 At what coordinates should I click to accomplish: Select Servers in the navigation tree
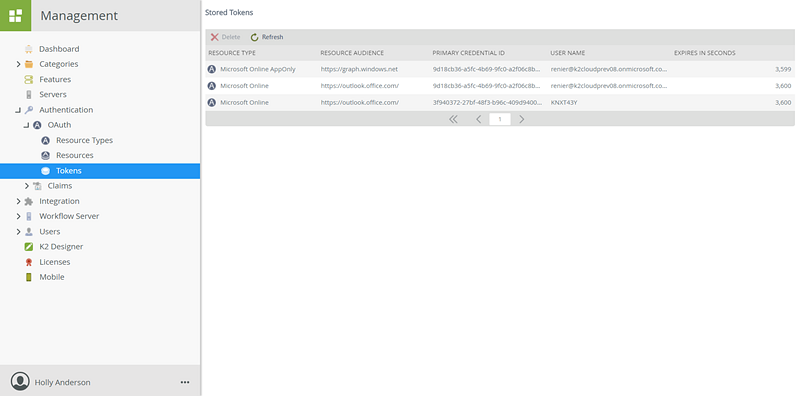click(x=53, y=94)
